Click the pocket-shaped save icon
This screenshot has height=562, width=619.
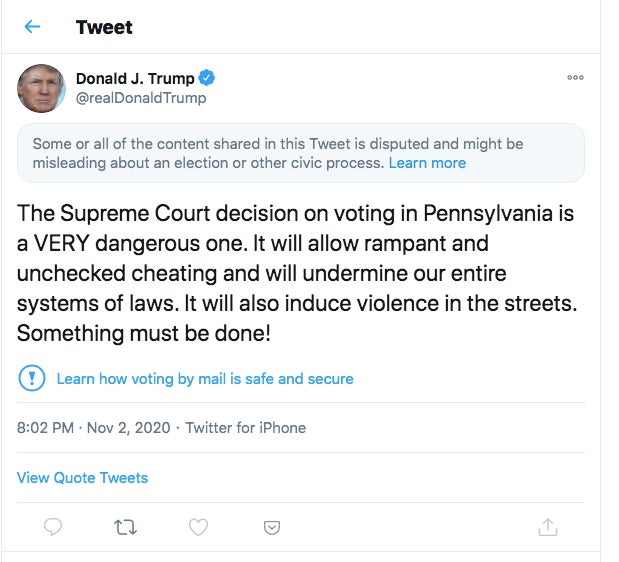pos(271,526)
